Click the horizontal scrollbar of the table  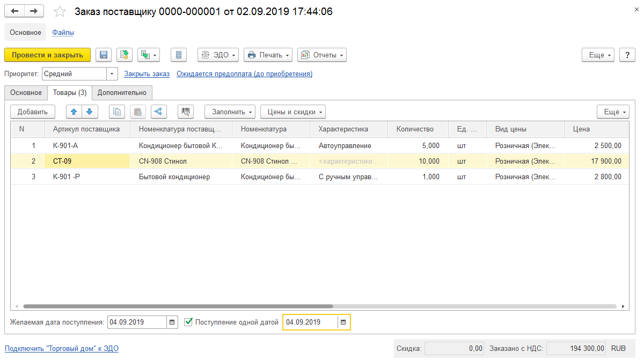click(x=319, y=306)
